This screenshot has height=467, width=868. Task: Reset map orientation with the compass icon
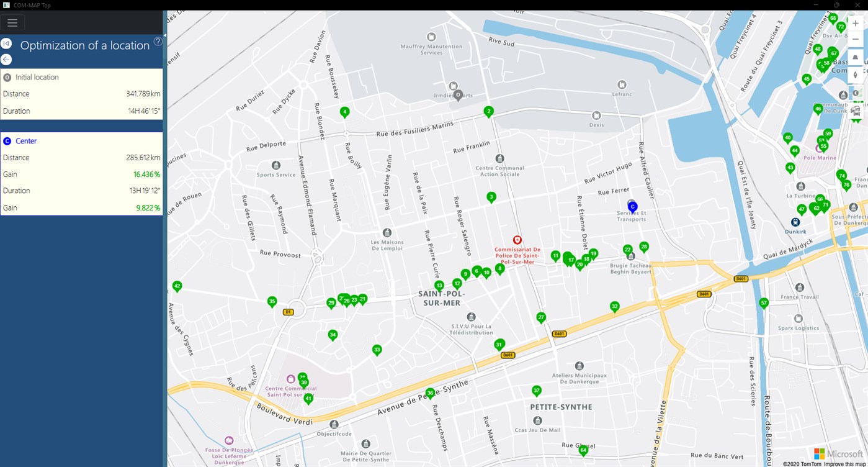point(855,75)
